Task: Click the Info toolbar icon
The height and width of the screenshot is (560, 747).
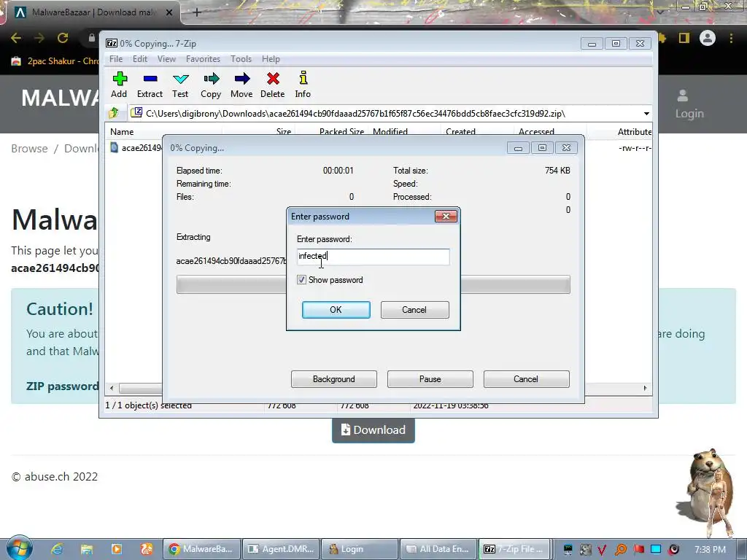Action: pyautogui.click(x=303, y=78)
